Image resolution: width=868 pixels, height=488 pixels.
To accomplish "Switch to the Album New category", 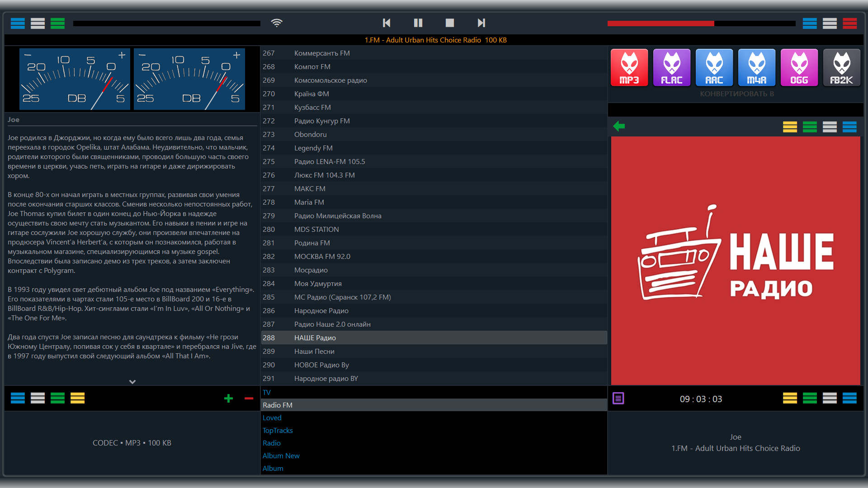I will point(281,456).
